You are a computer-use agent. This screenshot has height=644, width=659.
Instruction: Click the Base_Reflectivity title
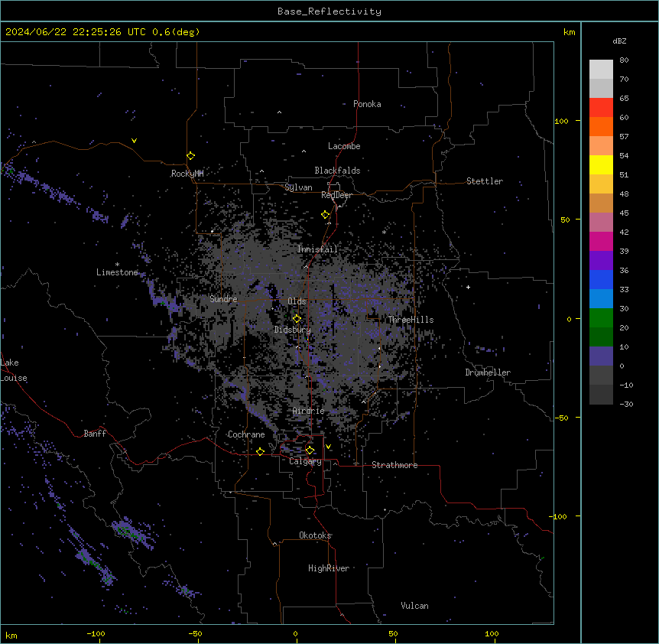coord(329,11)
